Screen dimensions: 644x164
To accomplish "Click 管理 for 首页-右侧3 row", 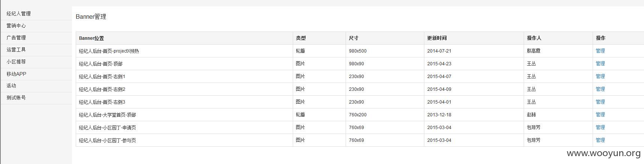I will (600, 102).
